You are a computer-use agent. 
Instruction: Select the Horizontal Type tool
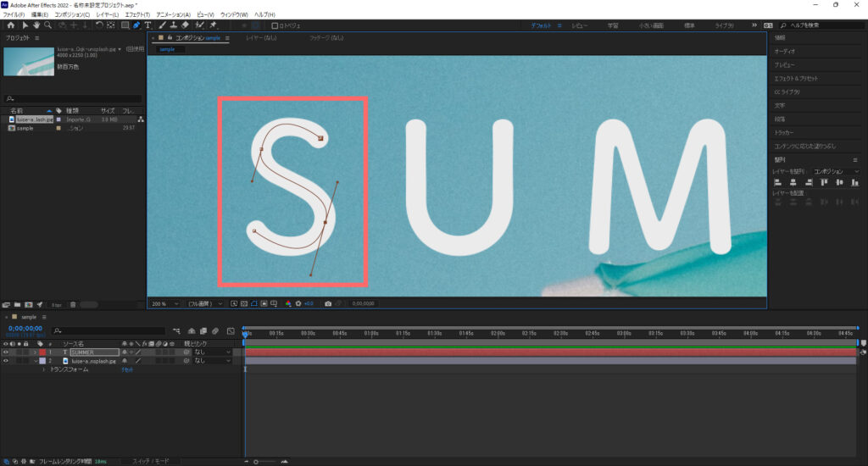tap(148, 25)
